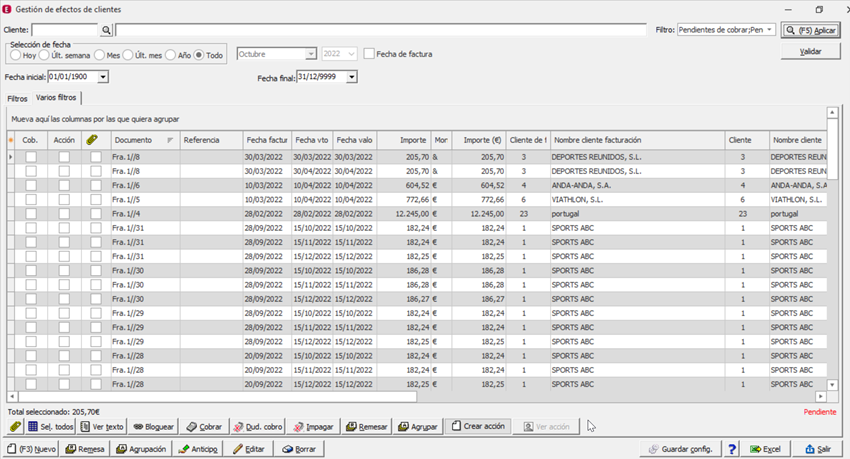Click the grid scroll left arrow
The height and width of the screenshot is (459, 850).
[x=11, y=397]
